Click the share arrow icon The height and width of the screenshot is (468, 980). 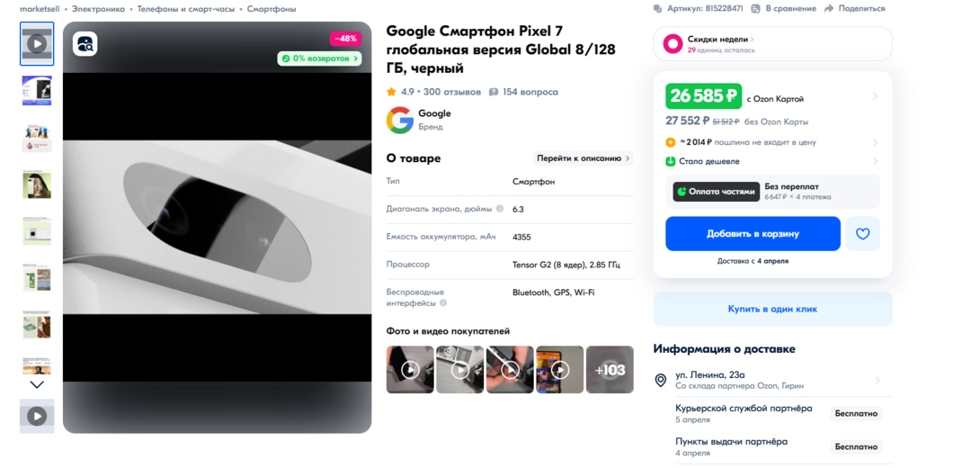[x=829, y=9]
